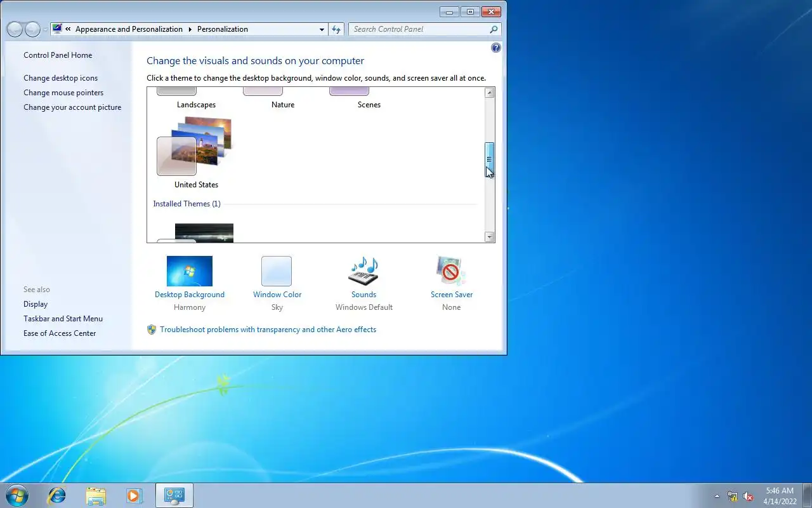The width and height of the screenshot is (812, 508).
Task: Click the theme list scrollbar thumb
Action: (x=489, y=159)
